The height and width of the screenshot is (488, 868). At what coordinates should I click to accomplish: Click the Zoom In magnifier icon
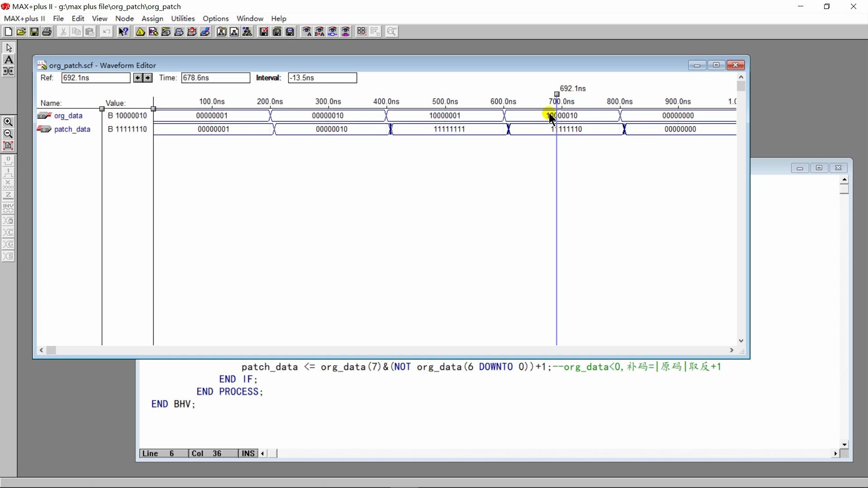(x=8, y=122)
